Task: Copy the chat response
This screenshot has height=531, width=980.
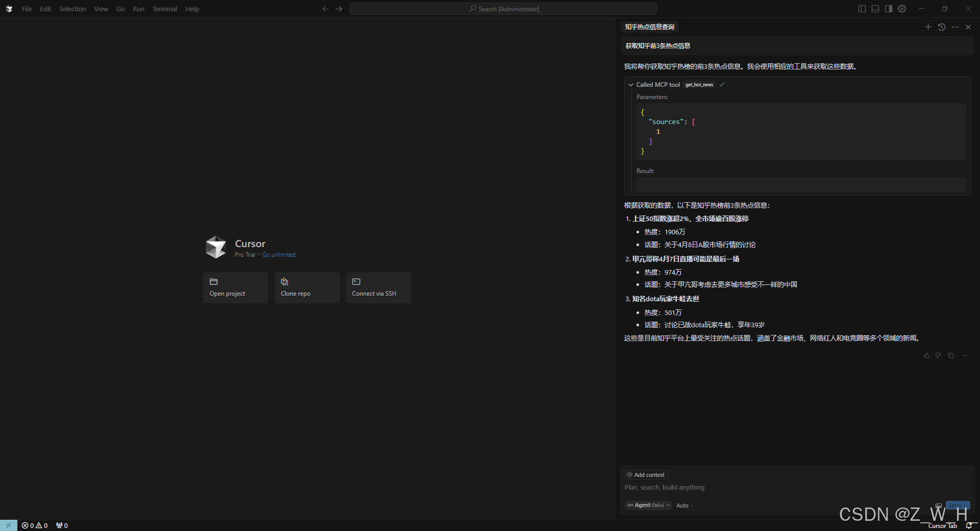Action: (951, 355)
